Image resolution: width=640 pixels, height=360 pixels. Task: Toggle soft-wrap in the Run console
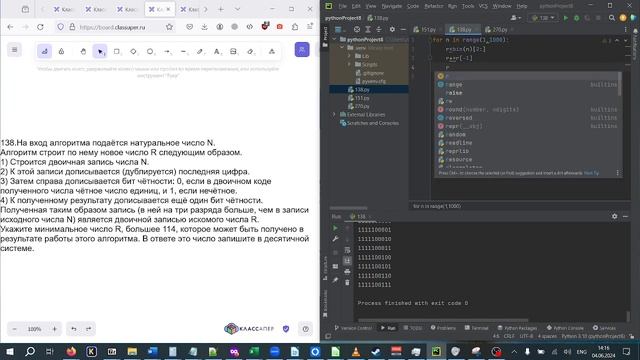[x=347, y=250]
